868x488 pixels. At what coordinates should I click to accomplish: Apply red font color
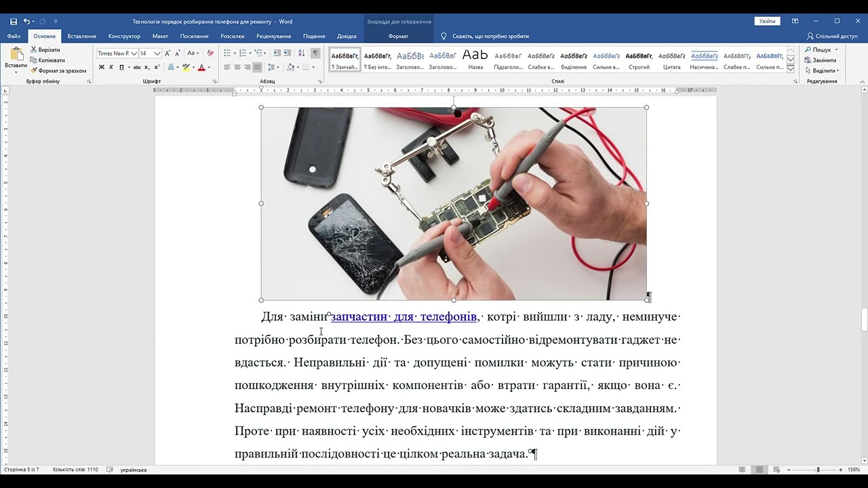[x=201, y=67]
